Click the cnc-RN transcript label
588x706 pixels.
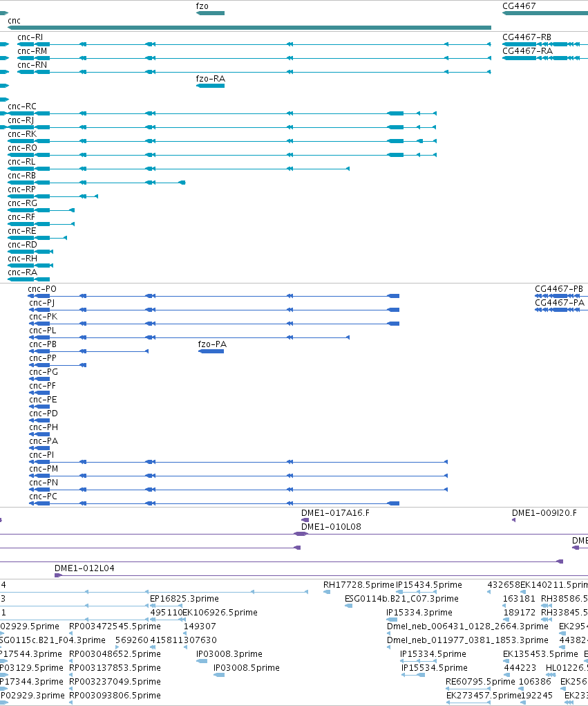[32, 65]
